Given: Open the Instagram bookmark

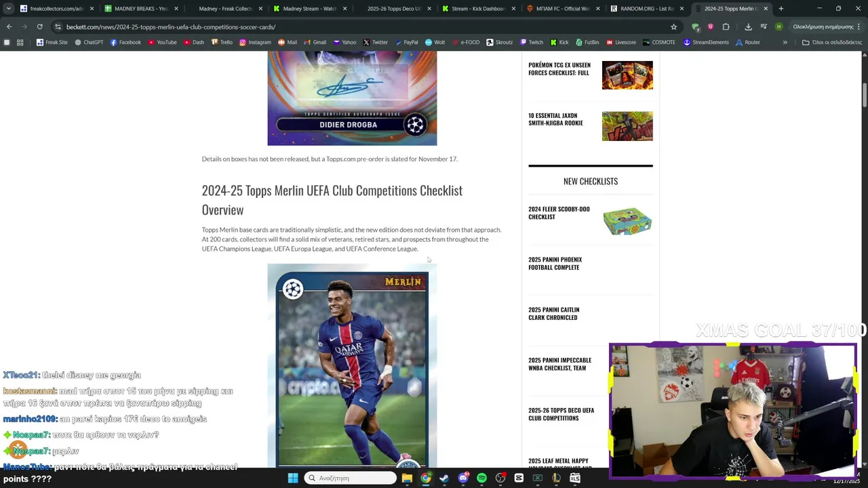Looking at the screenshot, I should [255, 42].
